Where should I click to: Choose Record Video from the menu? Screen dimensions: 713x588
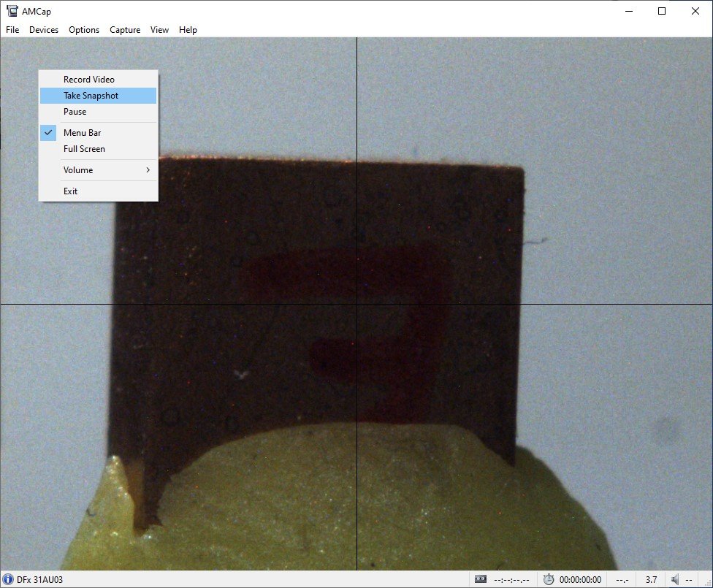89,80
